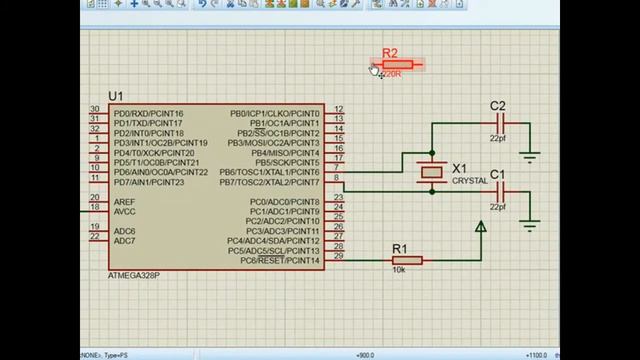This screenshot has height=360, width=640.
Task: Click the binoculars search and tag icon
Action: 393,4
